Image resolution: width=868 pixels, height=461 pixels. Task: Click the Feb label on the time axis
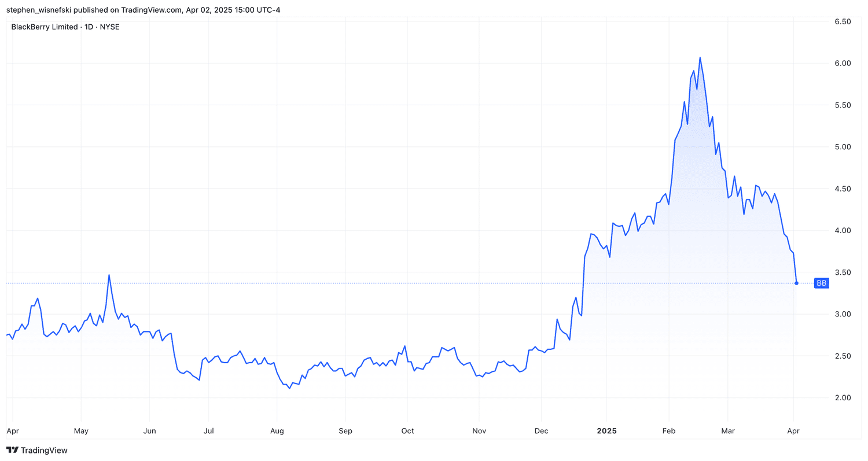pyautogui.click(x=669, y=431)
